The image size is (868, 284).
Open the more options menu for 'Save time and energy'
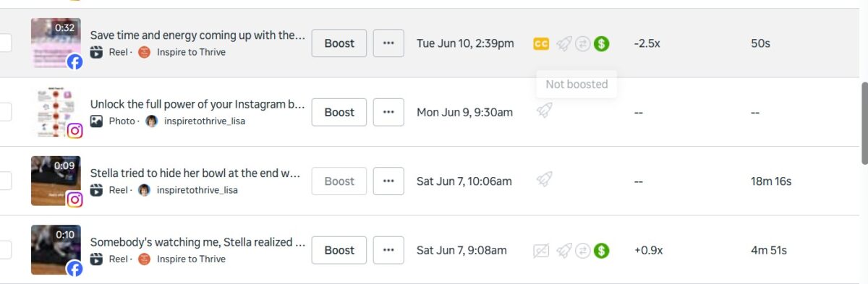click(388, 43)
